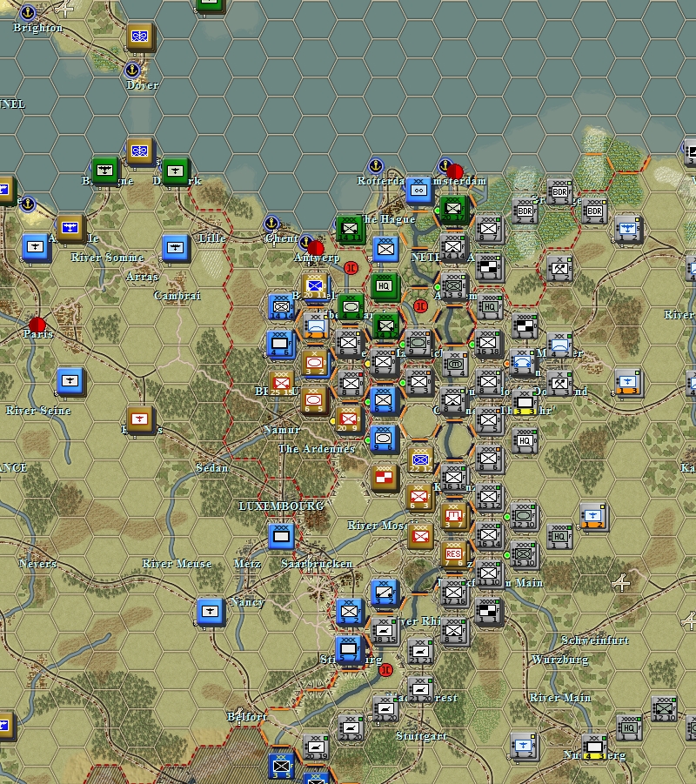Click the LUXEMBOURG map label
This screenshot has width=696, height=784.
[282, 506]
